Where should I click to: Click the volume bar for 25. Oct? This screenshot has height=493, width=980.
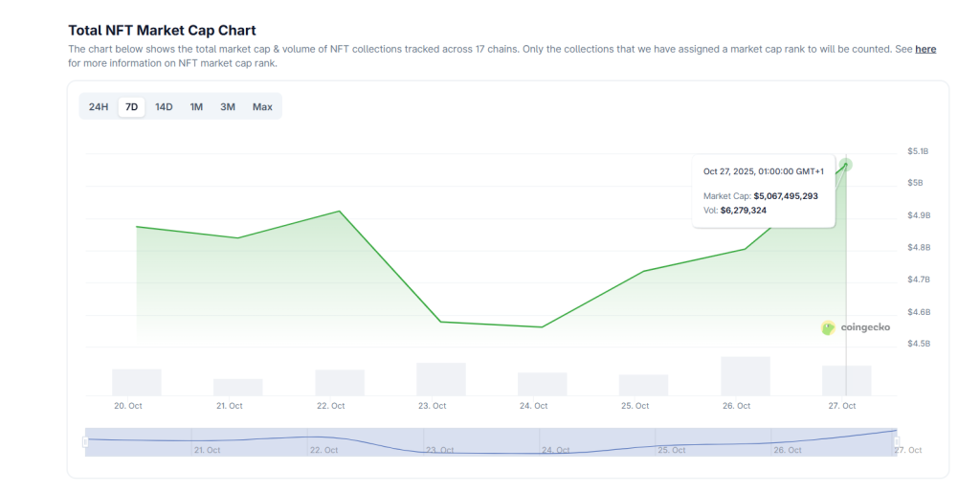pyautogui.click(x=643, y=385)
